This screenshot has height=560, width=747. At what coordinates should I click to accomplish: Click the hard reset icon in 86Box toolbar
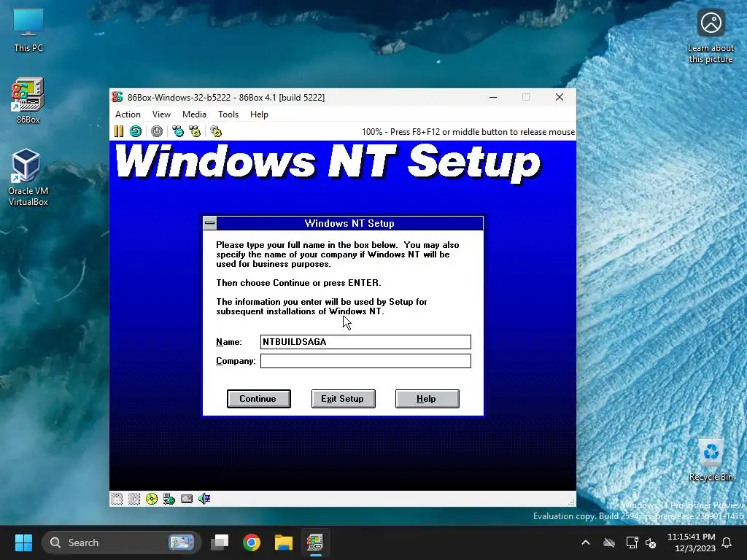click(136, 131)
